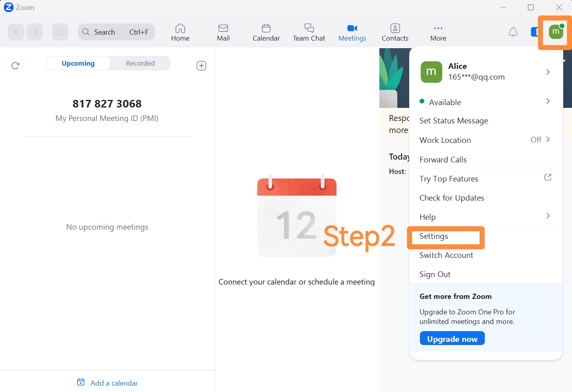This screenshot has width=572, height=392.
Task: Click the profile avatar icon in toolbar
Action: (556, 32)
